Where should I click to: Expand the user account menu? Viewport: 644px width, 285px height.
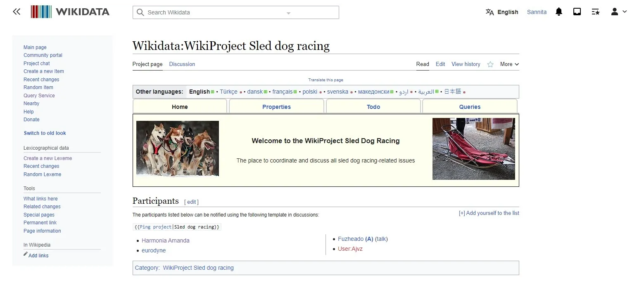(x=618, y=12)
